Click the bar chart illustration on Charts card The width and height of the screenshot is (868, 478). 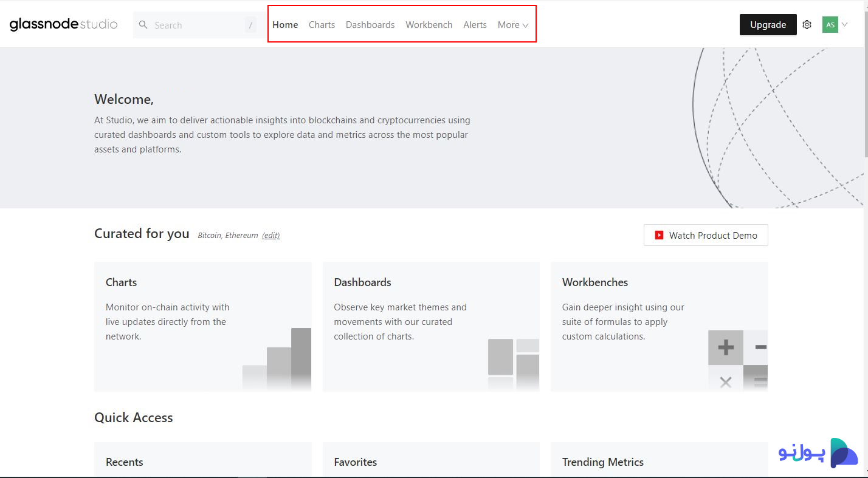[277, 359]
